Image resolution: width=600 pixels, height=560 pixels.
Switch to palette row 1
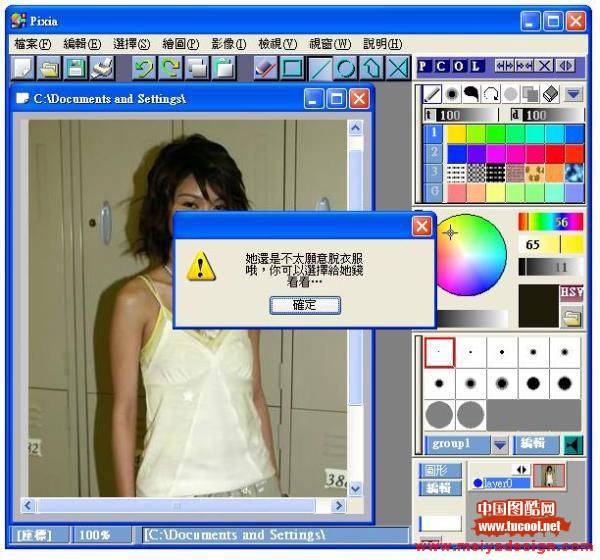[x=434, y=133]
